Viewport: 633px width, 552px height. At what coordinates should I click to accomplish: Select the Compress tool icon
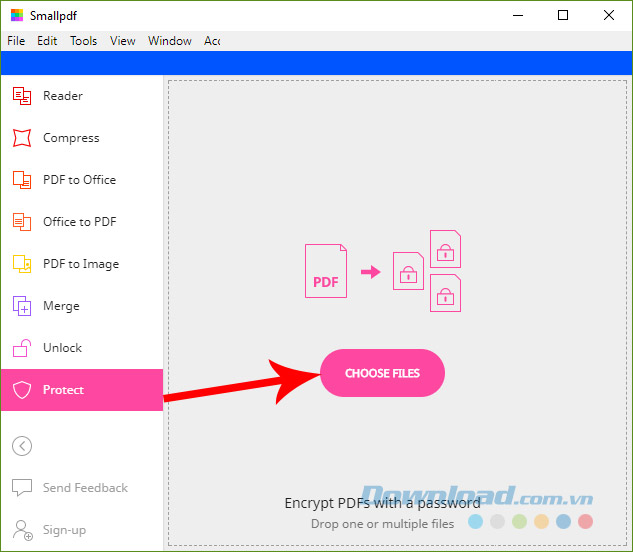(x=22, y=138)
